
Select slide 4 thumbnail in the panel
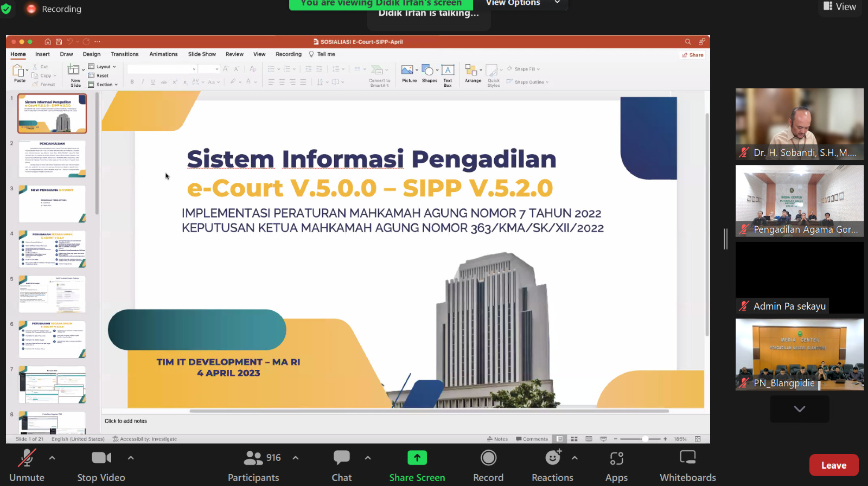click(x=52, y=249)
